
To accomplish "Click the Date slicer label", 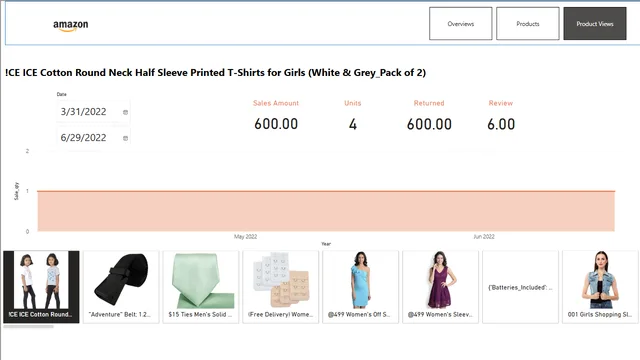I will (62, 94).
